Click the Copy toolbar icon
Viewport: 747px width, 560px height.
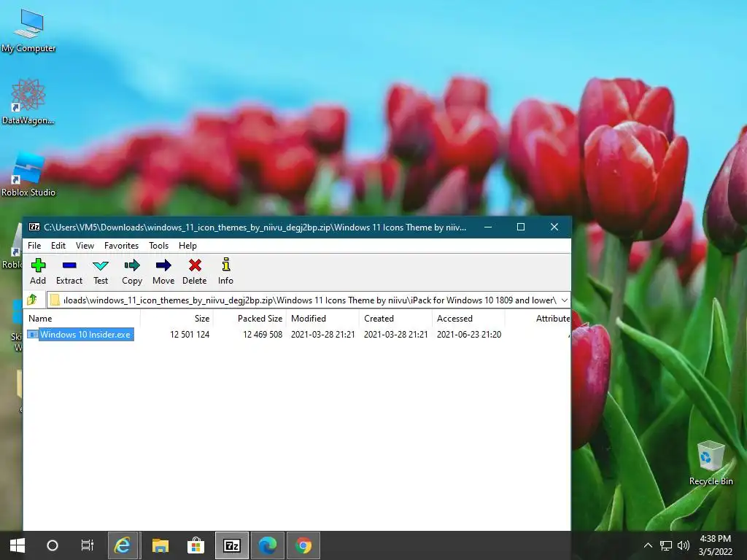[x=132, y=272]
